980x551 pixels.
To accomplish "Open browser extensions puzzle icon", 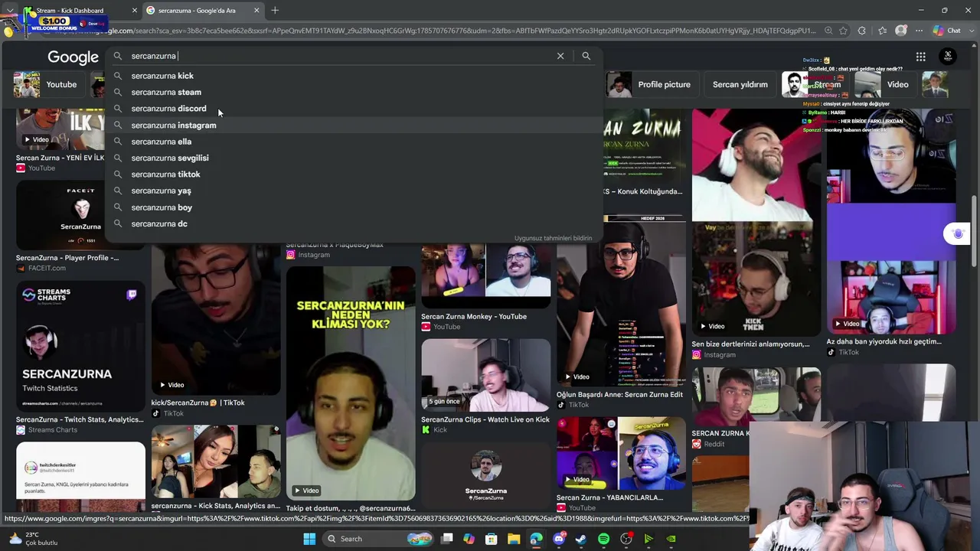I will coord(862,31).
